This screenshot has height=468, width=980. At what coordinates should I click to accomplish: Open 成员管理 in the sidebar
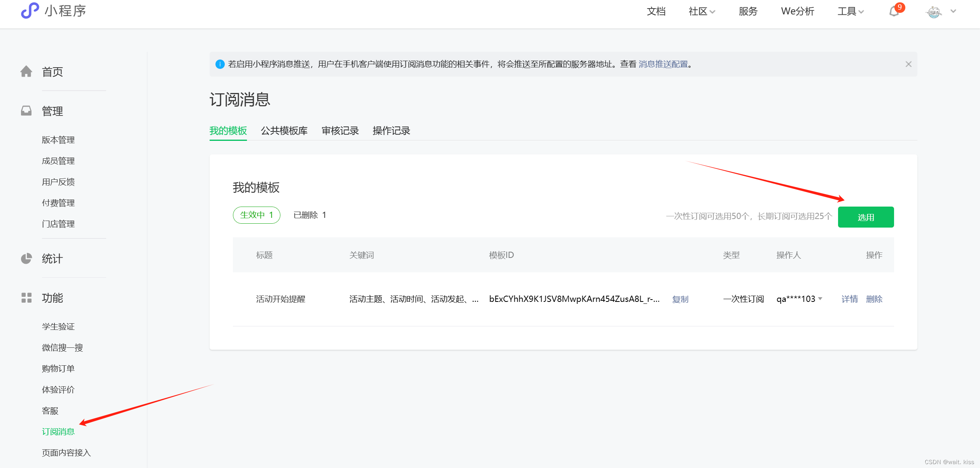click(x=58, y=161)
